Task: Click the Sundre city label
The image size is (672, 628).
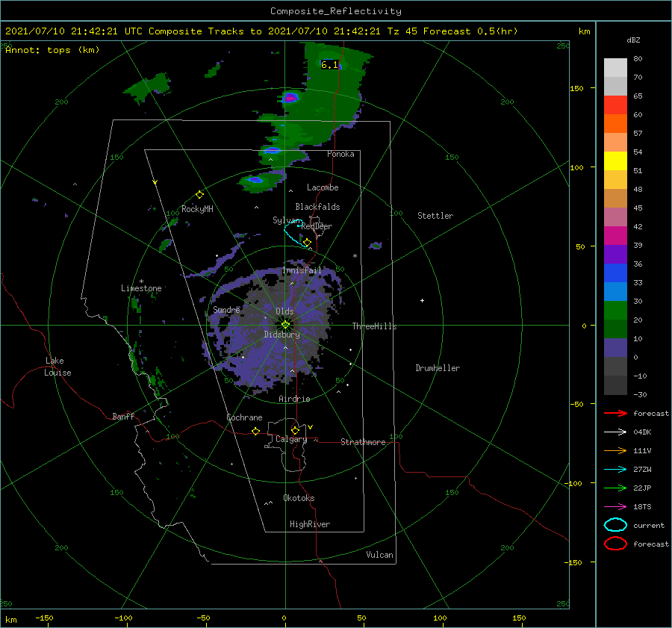Action: 226,309
